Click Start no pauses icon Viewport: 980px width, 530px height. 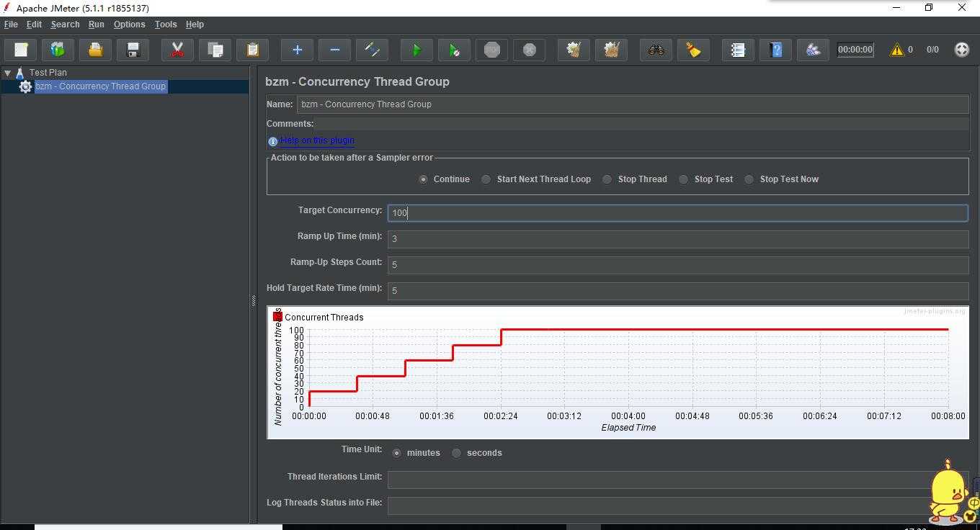pyautogui.click(x=454, y=50)
